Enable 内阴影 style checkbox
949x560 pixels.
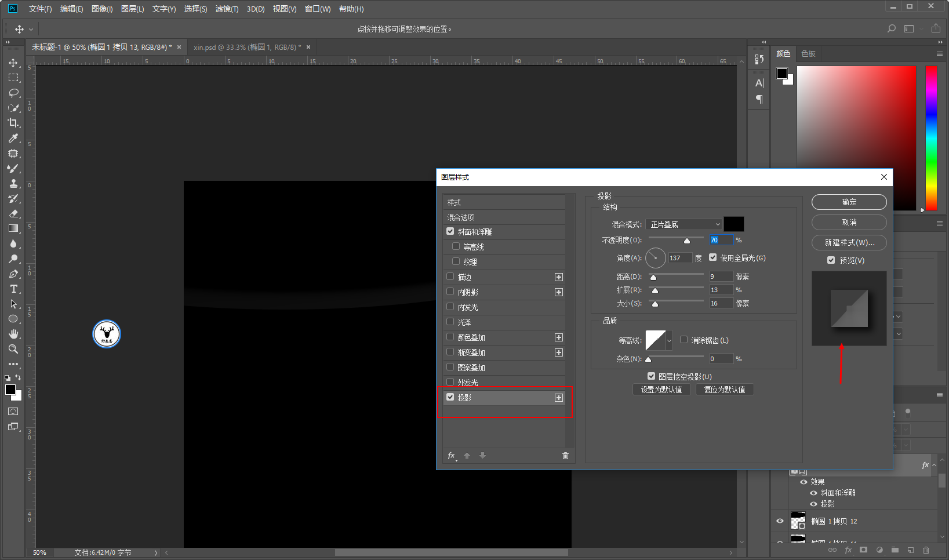point(450,292)
